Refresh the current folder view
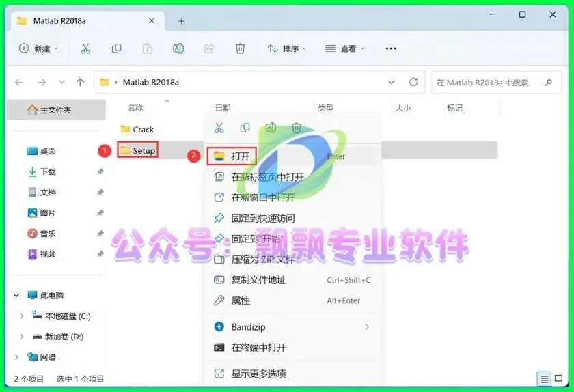This screenshot has width=574, height=392. pyautogui.click(x=413, y=82)
